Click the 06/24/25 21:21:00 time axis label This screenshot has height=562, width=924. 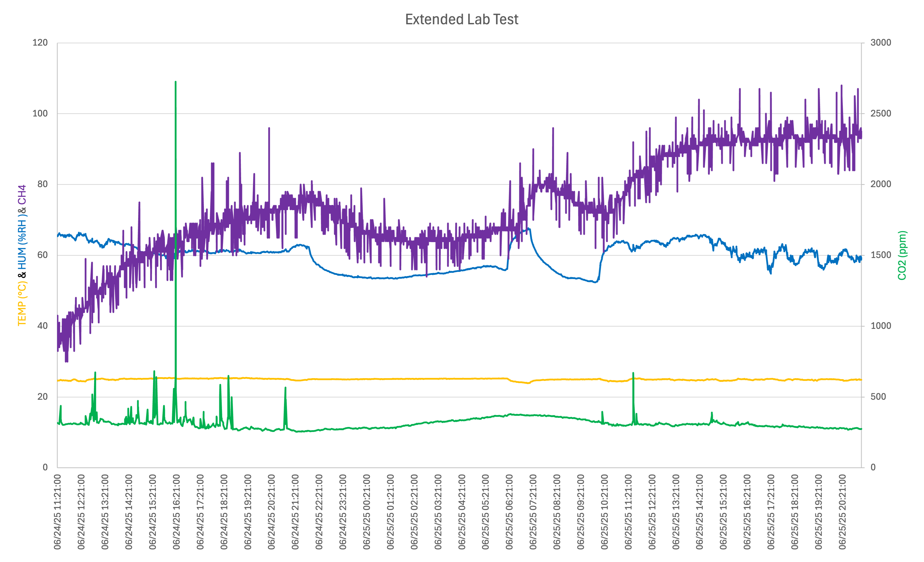tap(295, 512)
